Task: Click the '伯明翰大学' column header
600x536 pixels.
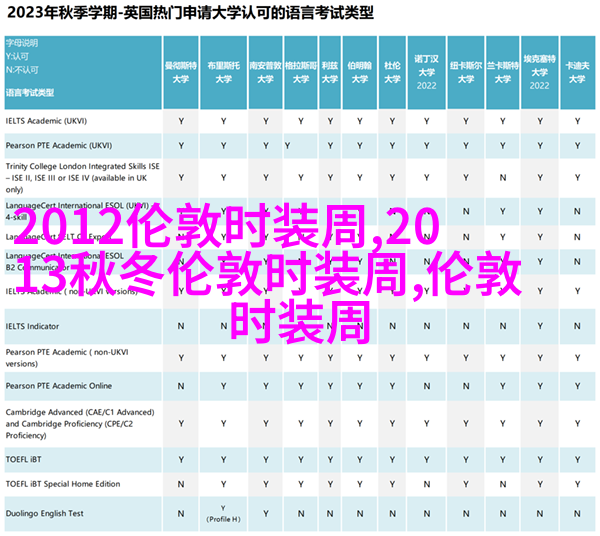Action: 360,72
